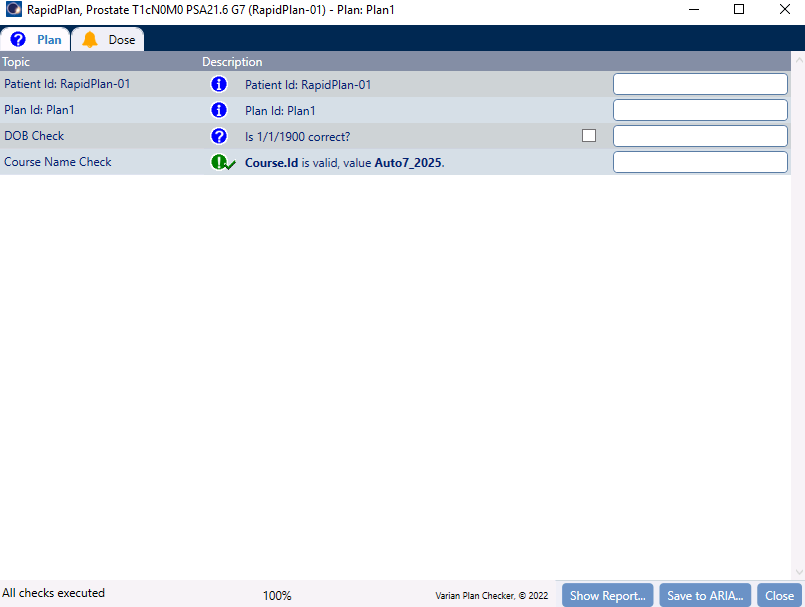
Task: Click the Close button at bottom right
Action: click(779, 595)
